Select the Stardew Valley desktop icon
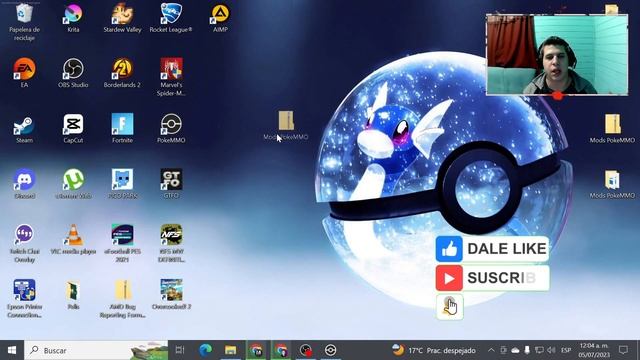This screenshot has width=640, height=360. click(x=122, y=18)
